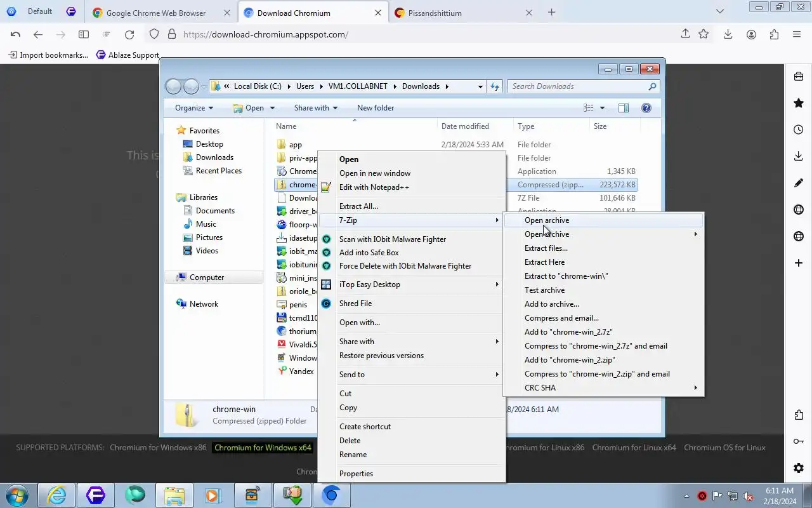Open notes pencil icon in right sidebar
Screen dimensions: 812x508
click(799, 183)
